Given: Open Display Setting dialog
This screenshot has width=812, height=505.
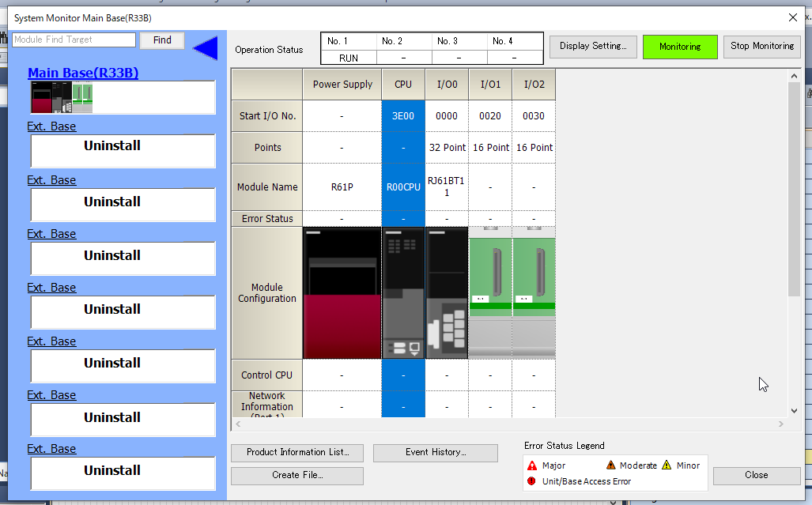Looking at the screenshot, I should (593, 46).
